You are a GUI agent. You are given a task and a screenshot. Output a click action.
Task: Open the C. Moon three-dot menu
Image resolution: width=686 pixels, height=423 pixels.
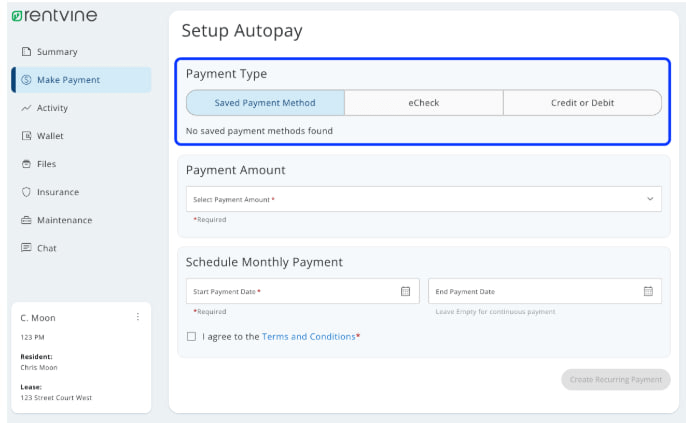[x=138, y=317]
